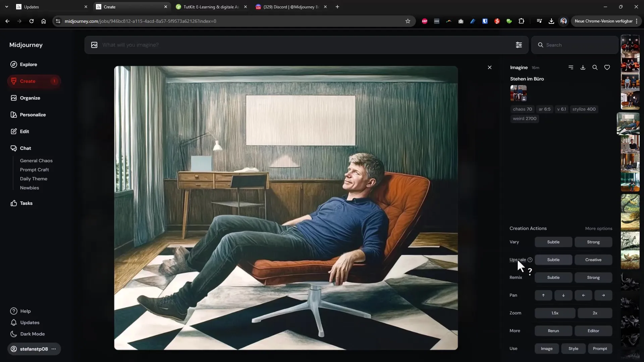This screenshot has height=362, width=644.
Task: Open the image in Editor
Action: click(593, 331)
